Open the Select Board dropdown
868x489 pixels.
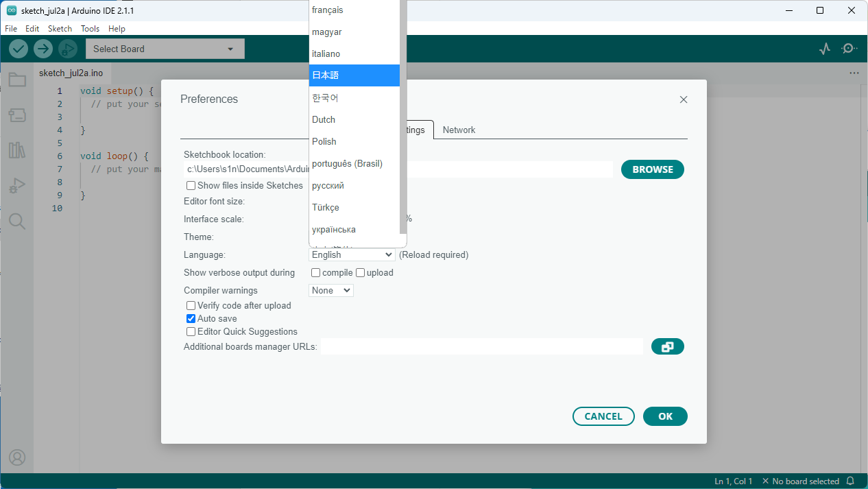tap(165, 49)
